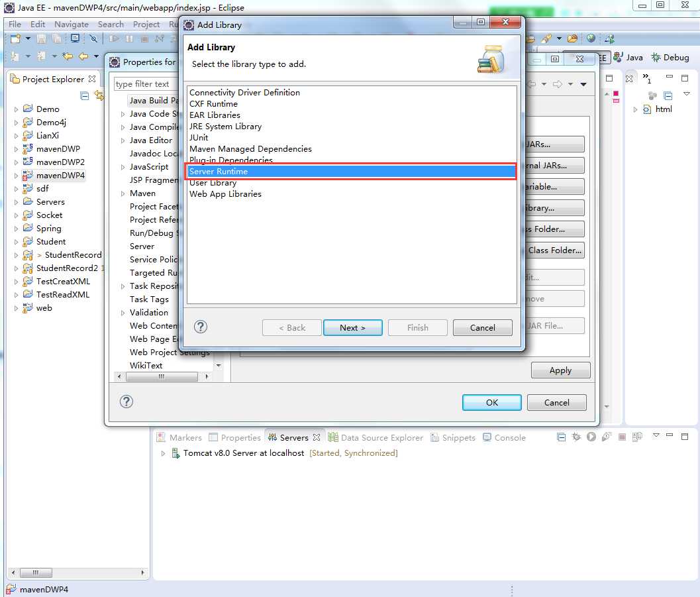Viewport: 700px width, 597px height.
Task: Click the Open Console monitor toolbar icon
Action: 75,39
